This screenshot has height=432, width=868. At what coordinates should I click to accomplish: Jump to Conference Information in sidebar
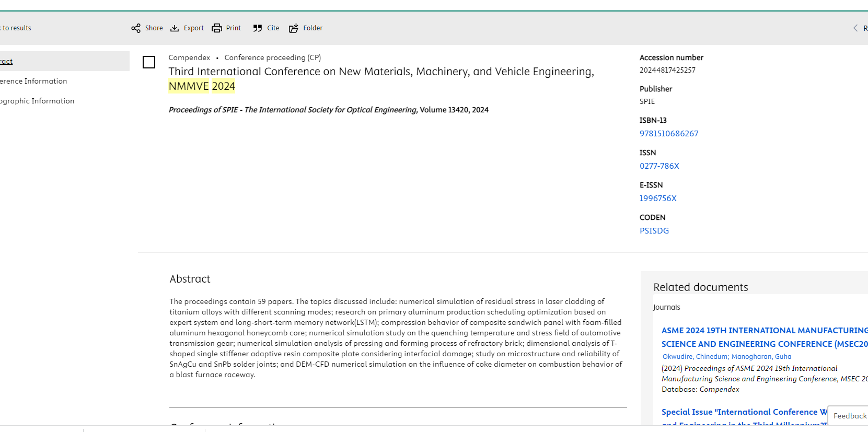click(x=33, y=81)
